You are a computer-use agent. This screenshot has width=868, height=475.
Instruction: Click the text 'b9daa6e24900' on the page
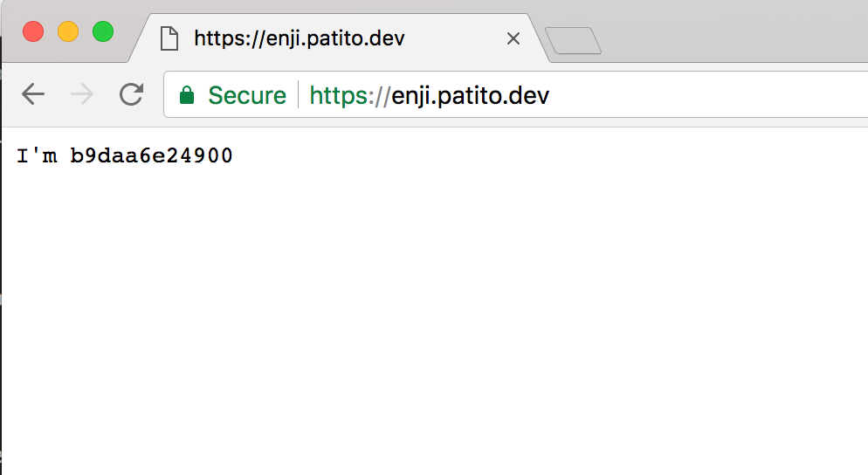tap(151, 156)
